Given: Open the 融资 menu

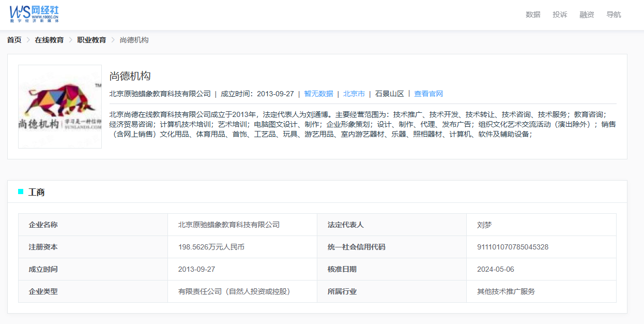Looking at the screenshot, I should (587, 14).
